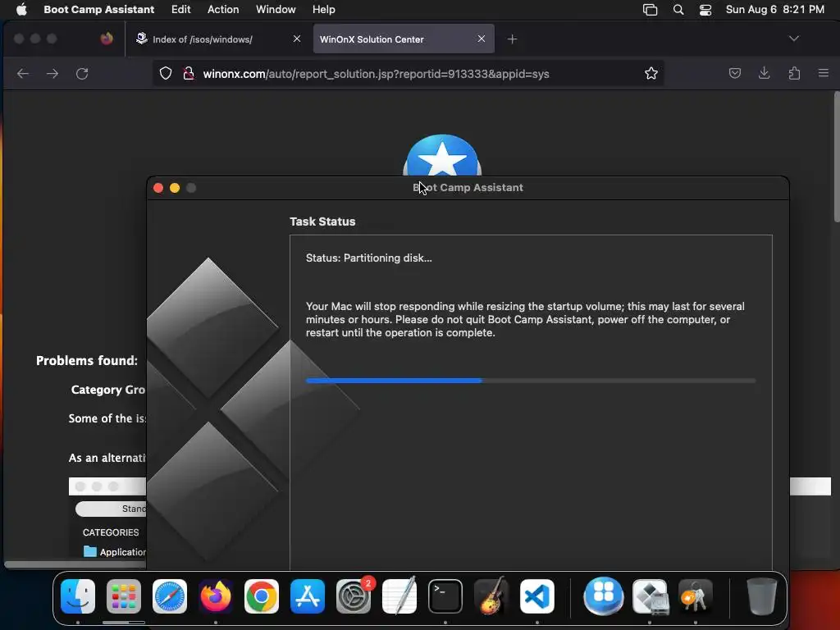Image resolution: width=840 pixels, height=630 pixels.
Task: Close the WinOnX Solution Center tab
Action: tap(481, 39)
